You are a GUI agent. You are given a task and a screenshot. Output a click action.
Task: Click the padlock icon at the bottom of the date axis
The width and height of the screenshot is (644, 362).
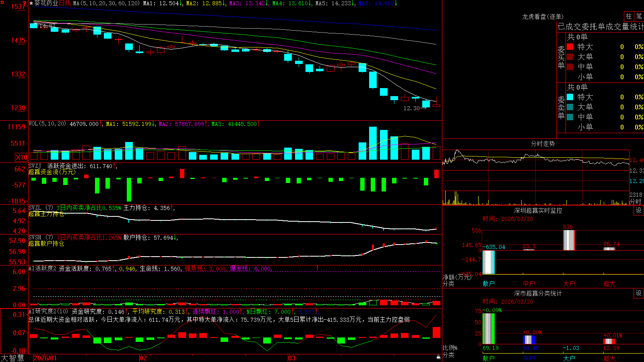click(438, 357)
